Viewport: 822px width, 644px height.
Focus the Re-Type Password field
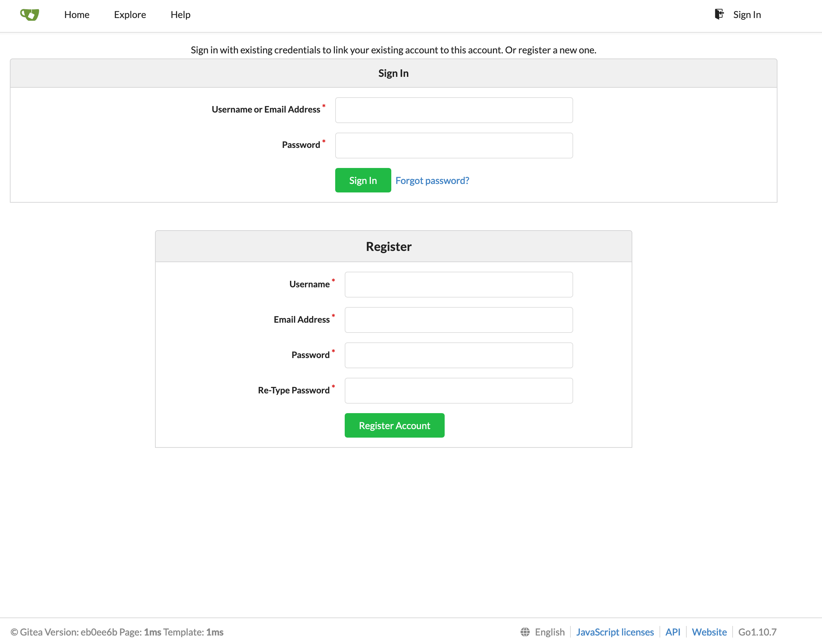tap(458, 391)
